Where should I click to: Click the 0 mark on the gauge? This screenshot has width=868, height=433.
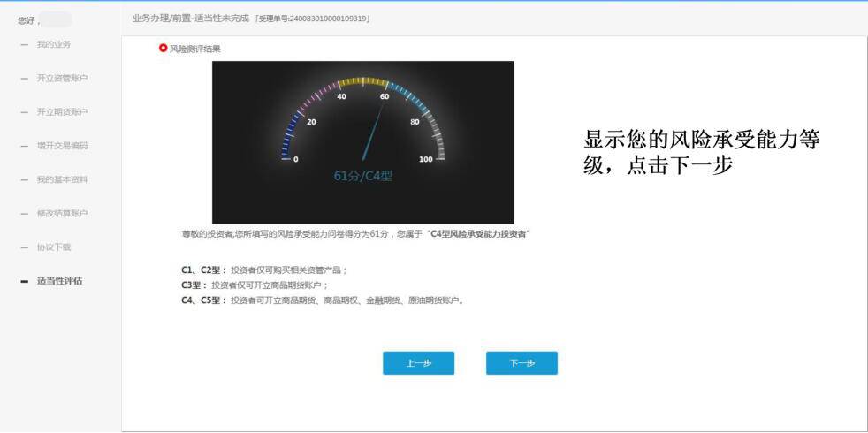(295, 159)
